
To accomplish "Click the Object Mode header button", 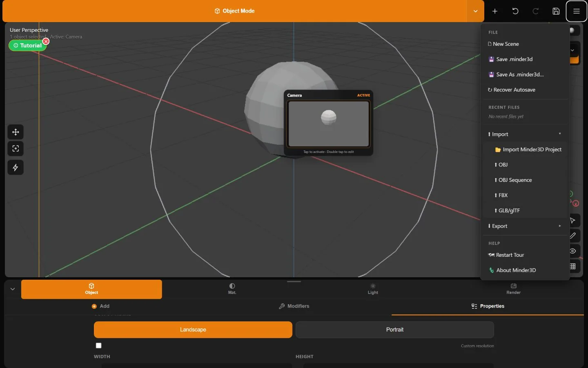I will pos(234,11).
